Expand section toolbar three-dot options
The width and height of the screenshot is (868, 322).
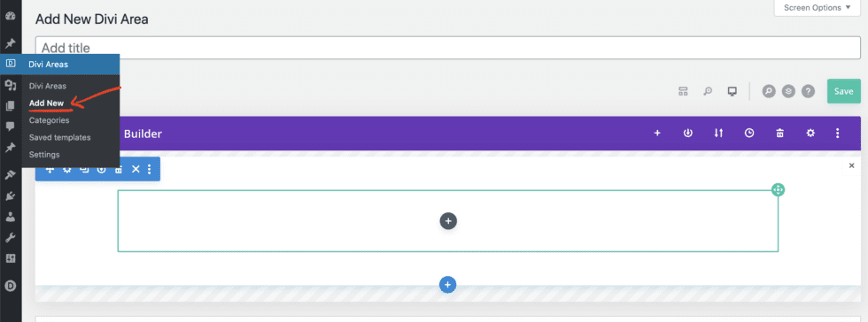[x=149, y=169]
